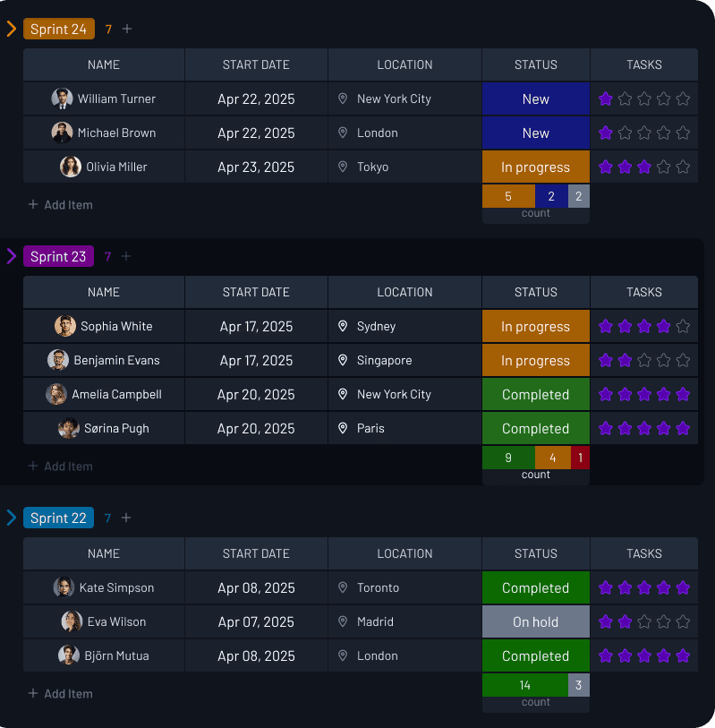Click green 14 segment in Sprint 22 count
The height and width of the screenshot is (728, 715).
pos(525,685)
